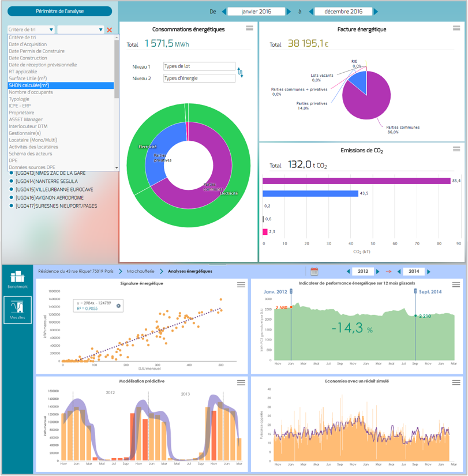Navigate to Ma chaufferie breadcrumb
468x476 pixels.
coord(139,271)
